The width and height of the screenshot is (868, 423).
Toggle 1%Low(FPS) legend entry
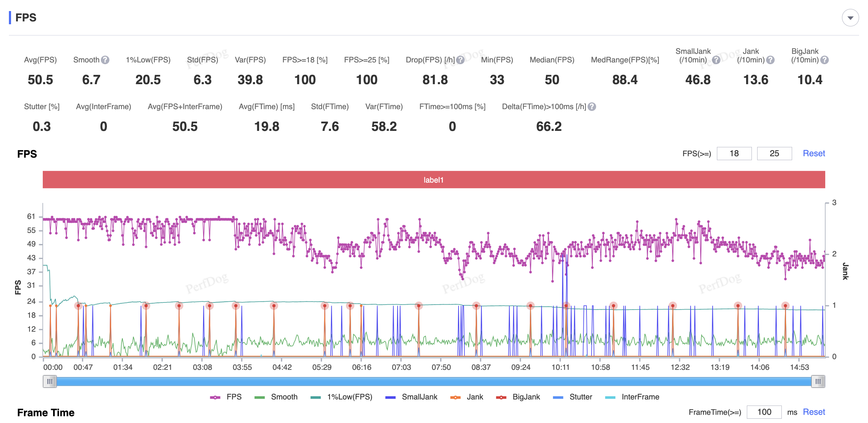click(341, 397)
